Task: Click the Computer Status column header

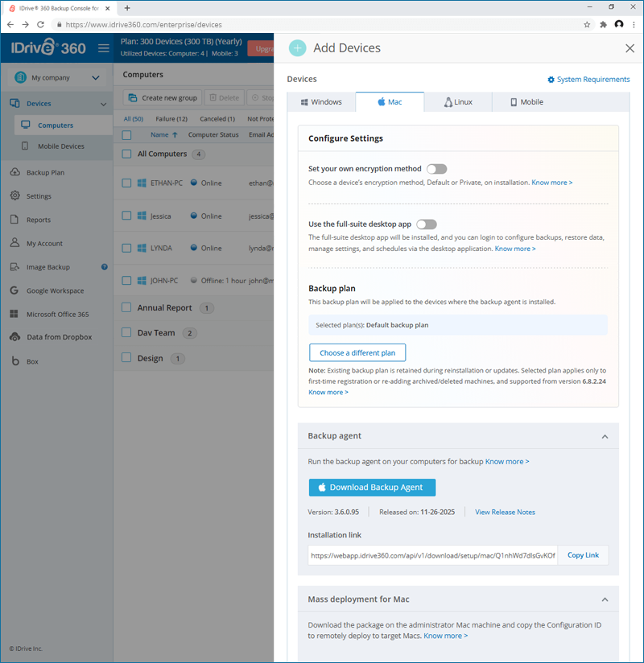Action: tap(213, 135)
